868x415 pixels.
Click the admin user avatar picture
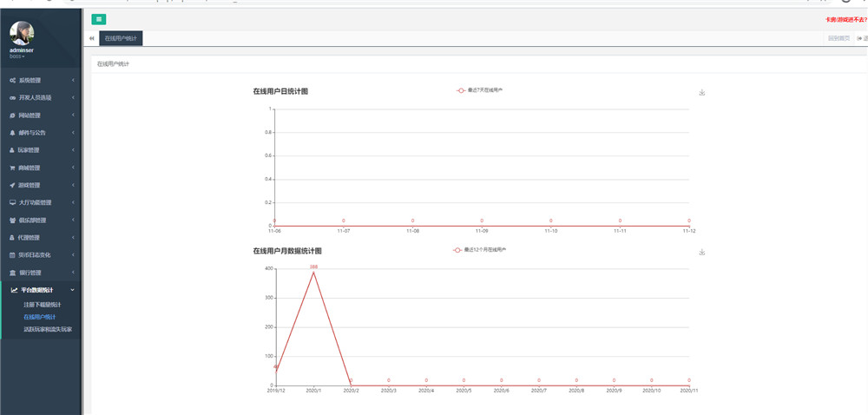pyautogui.click(x=23, y=33)
